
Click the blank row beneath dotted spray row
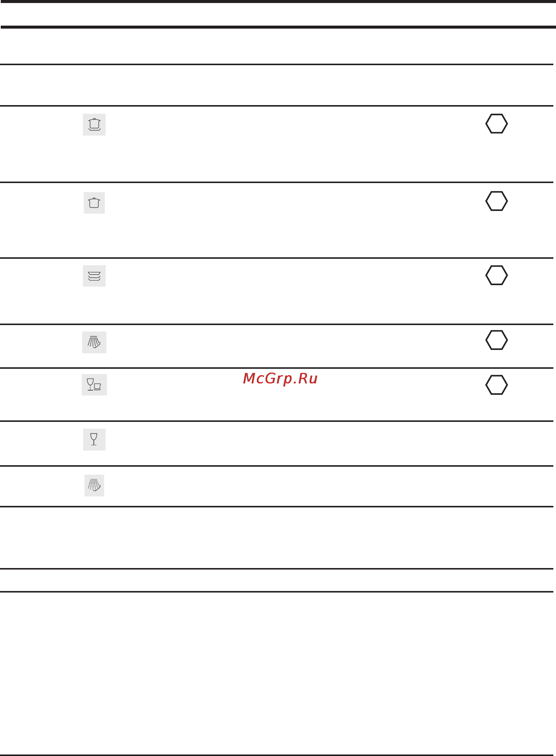pyautogui.click(x=277, y=538)
